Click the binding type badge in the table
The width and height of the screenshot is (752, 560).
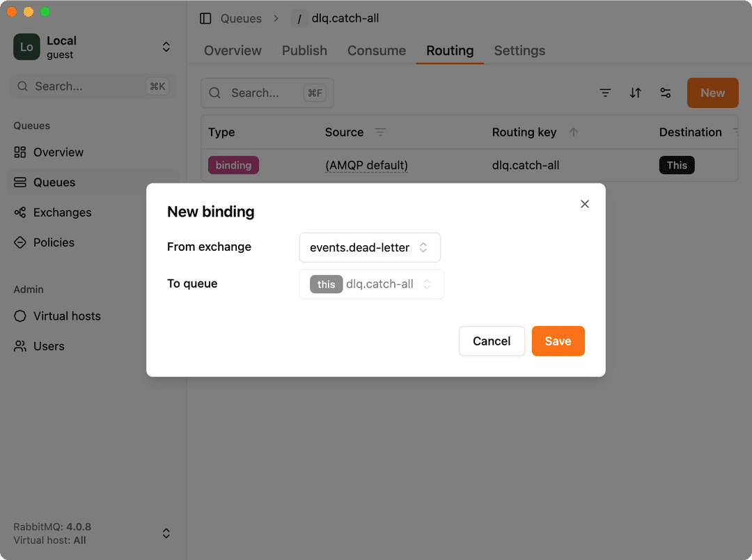[x=233, y=165]
